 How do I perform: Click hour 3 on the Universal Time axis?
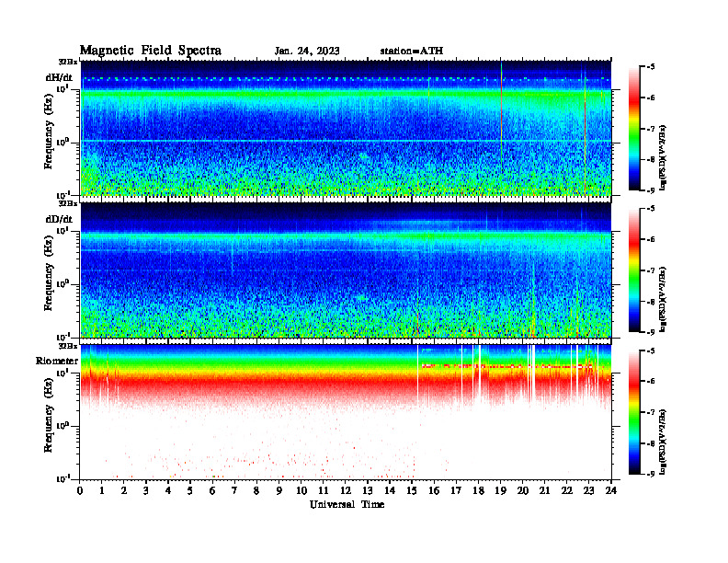[x=146, y=490]
